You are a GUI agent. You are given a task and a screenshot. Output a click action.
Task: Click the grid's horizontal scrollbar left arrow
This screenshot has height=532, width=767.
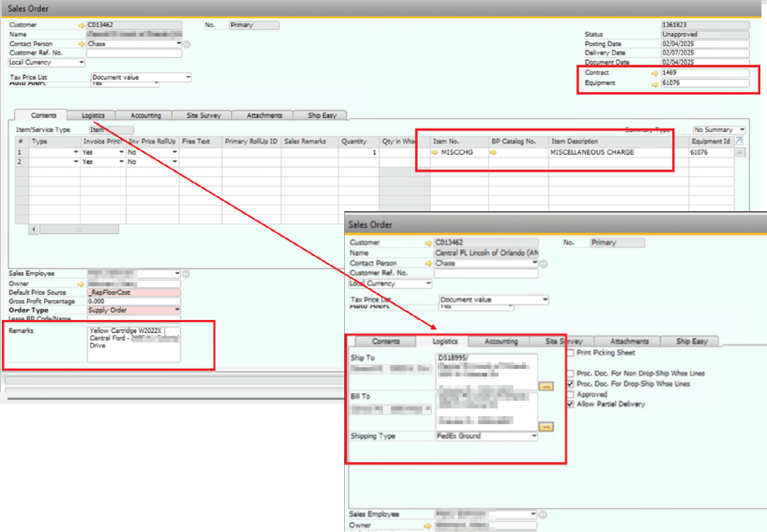[34, 229]
